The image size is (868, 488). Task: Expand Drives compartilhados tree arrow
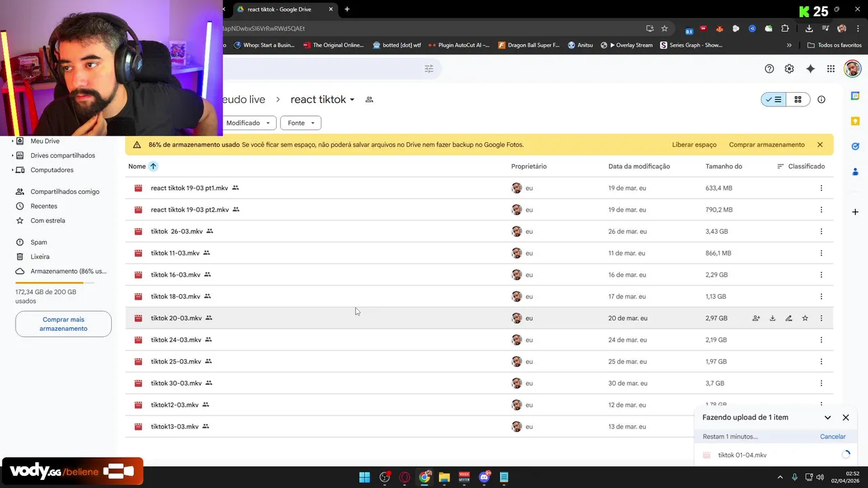(12, 155)
